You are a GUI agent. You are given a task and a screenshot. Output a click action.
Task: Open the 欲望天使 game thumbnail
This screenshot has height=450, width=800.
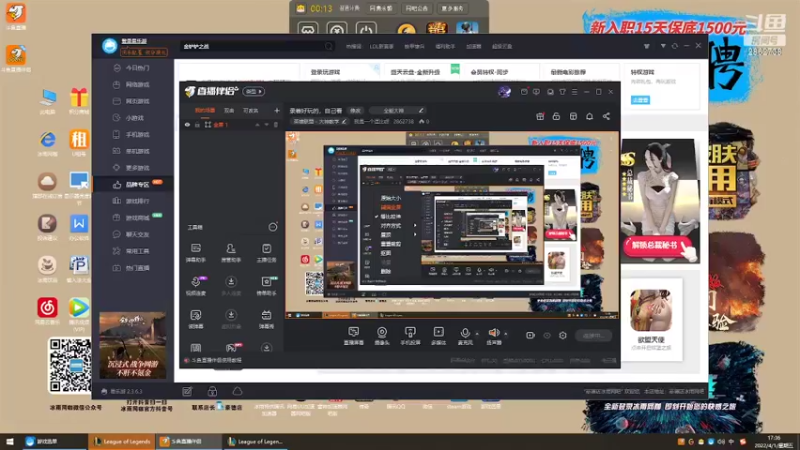point(651,310)
